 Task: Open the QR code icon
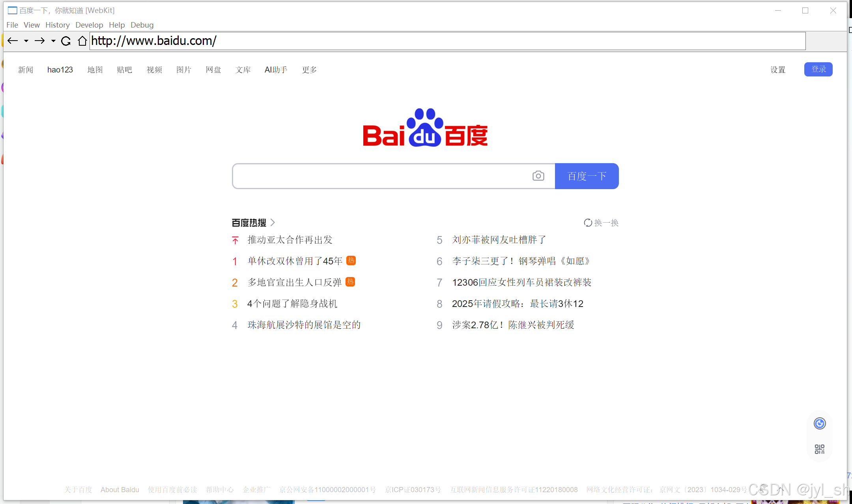(x=820, y=449)
